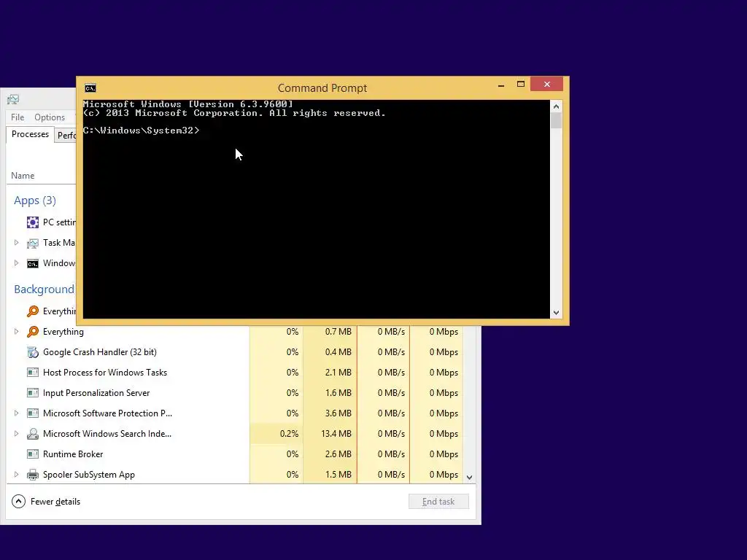Click the 0.7 MB memory cell for Everything

[x=330, y=332]
